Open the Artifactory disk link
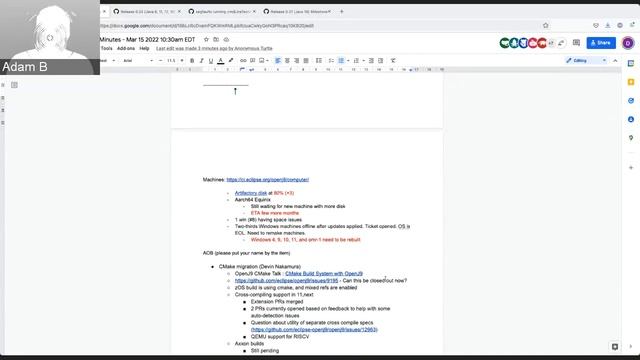The height and width of the screenshot is (360, 640). (x=251, y=193)
